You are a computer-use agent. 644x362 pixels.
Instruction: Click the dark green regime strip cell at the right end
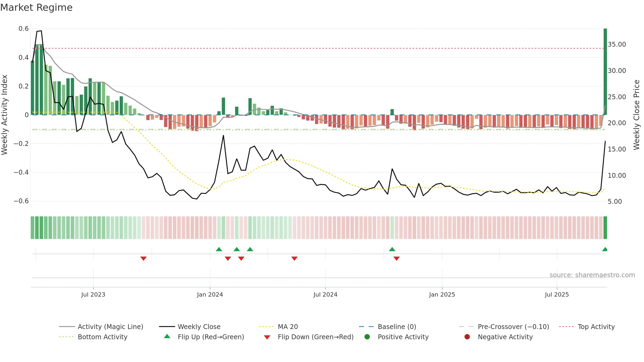[x=605, y=228]
